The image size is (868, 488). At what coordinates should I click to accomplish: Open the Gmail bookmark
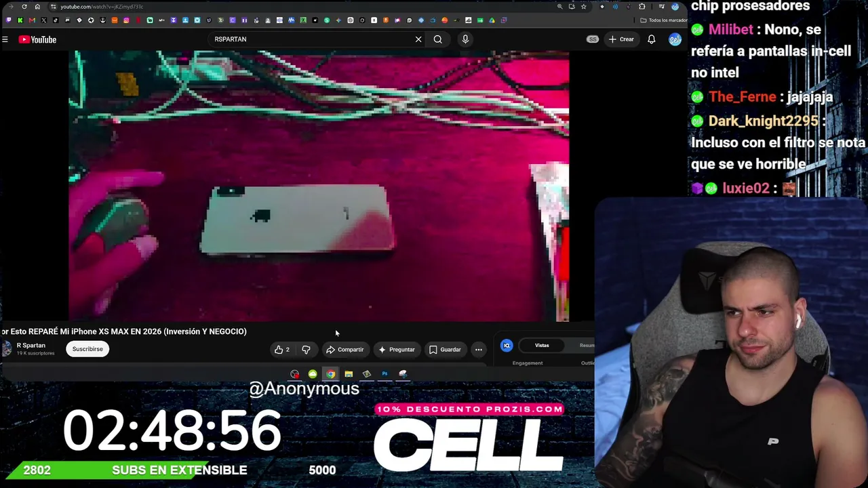(x=32, y=20)
